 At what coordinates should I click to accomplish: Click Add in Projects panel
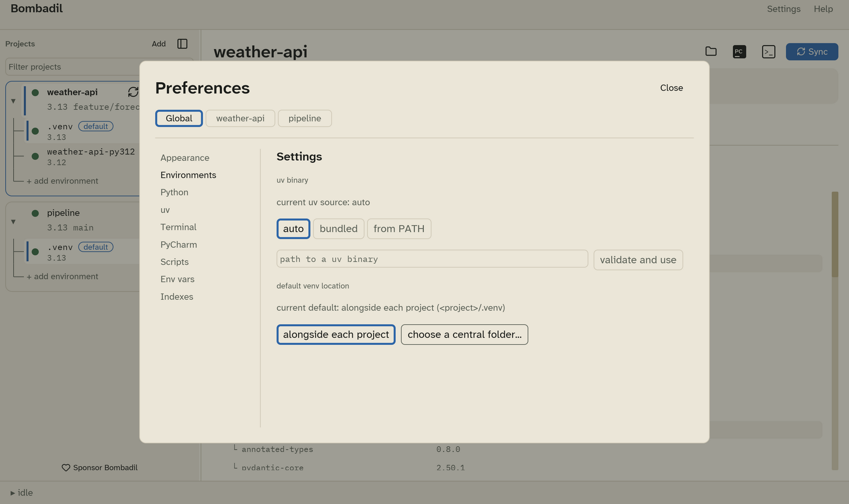point(159,44)
